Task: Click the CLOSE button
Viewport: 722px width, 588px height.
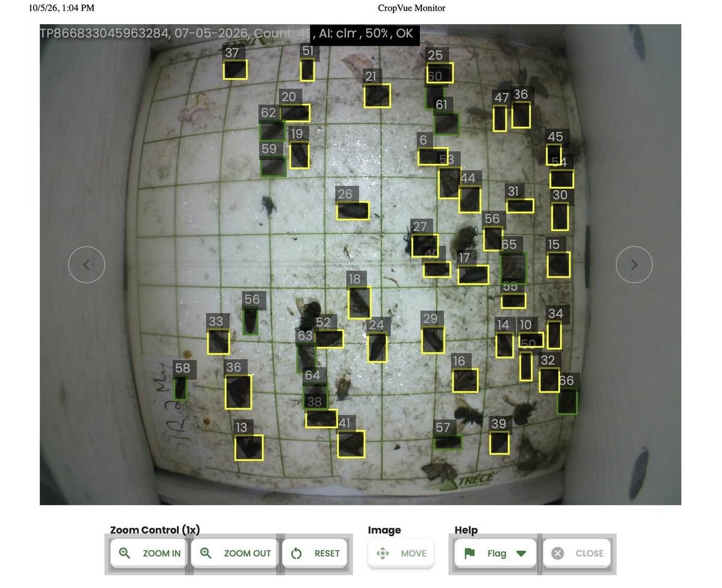Action: [x=577, y=553]
